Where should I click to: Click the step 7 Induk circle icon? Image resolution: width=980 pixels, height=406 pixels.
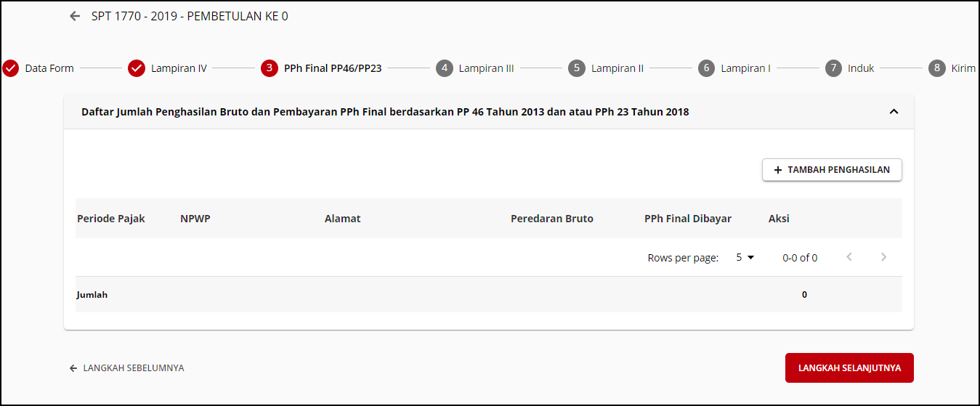[833, 68]
